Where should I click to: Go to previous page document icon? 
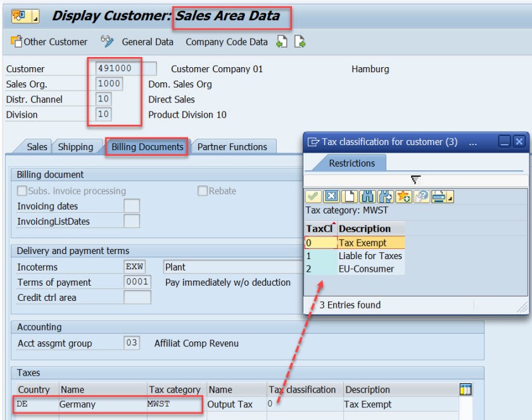pos(281,42)
